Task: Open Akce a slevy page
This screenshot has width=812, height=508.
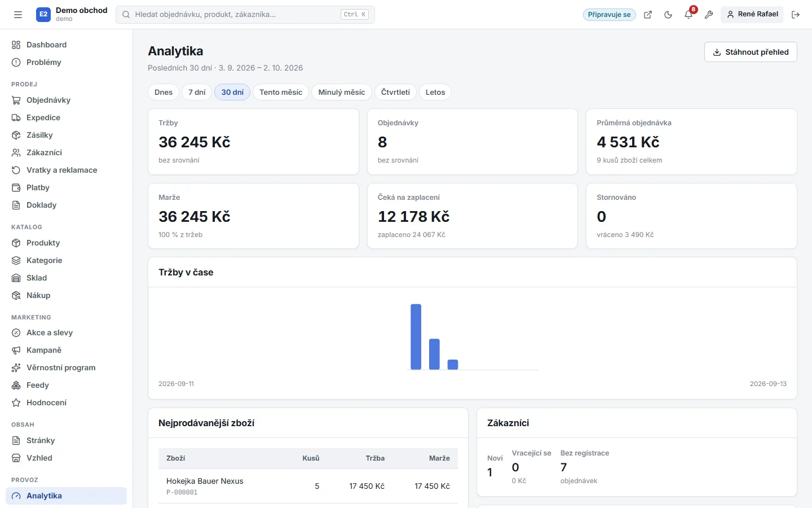Action: coord(66,332)
